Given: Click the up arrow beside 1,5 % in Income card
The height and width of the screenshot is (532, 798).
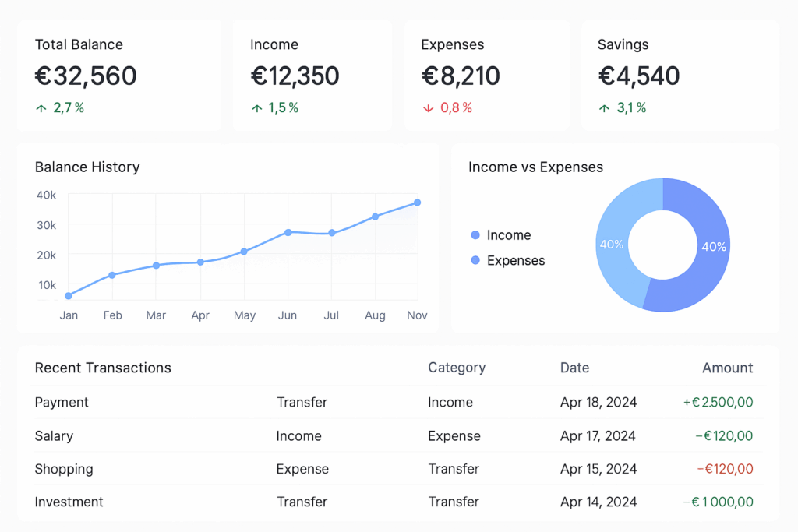Looking at the screenshot, I should (x=256, y=108).
